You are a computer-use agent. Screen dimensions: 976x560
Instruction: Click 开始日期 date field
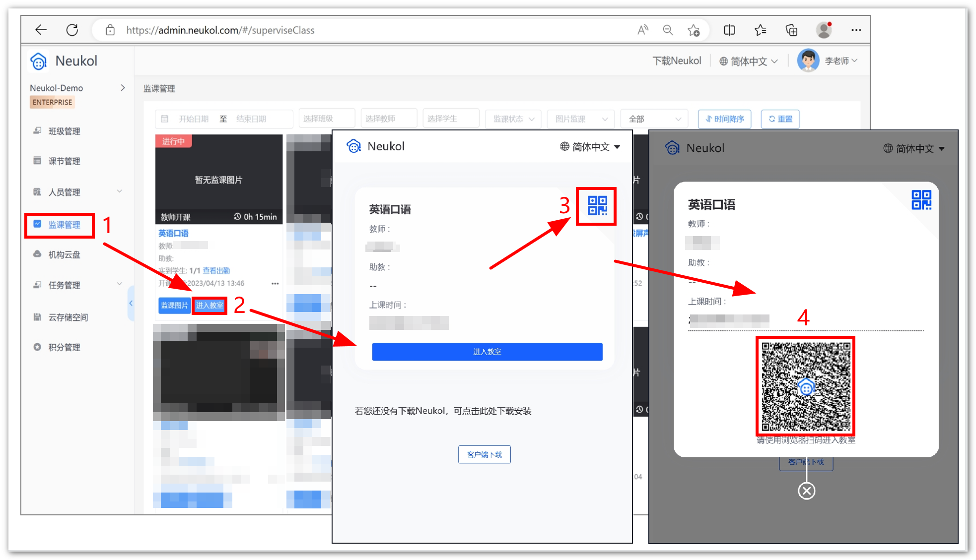pos(194,119)
